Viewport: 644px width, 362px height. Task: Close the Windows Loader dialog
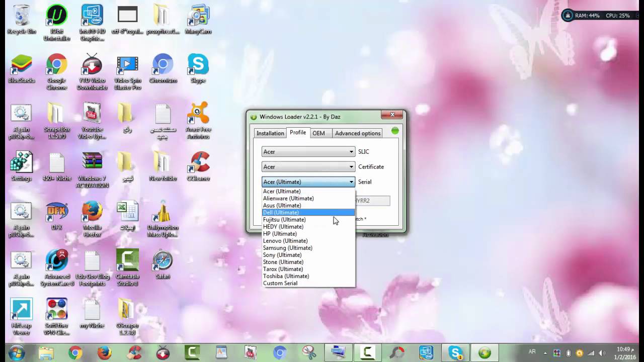pyautogui.click(x=392, y=115)
